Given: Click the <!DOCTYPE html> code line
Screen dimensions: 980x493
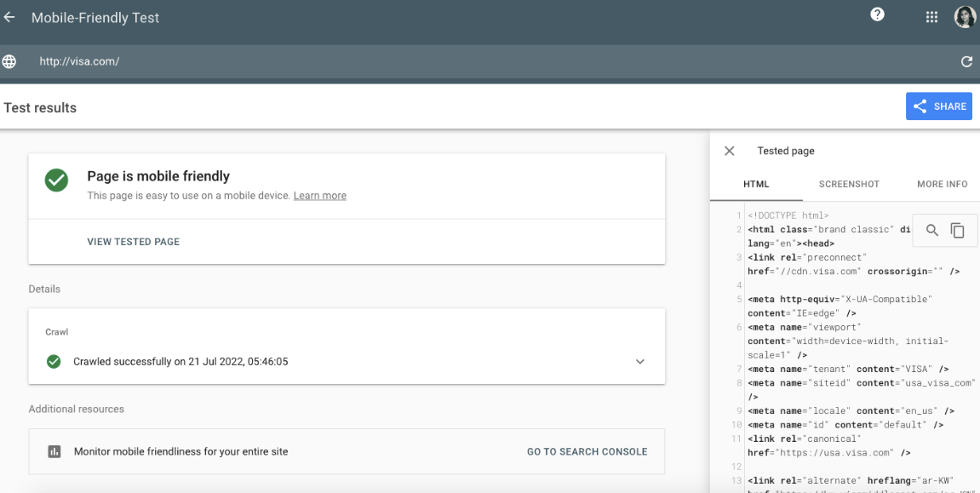Looking at the screenshot, I should tap(788, 215).
